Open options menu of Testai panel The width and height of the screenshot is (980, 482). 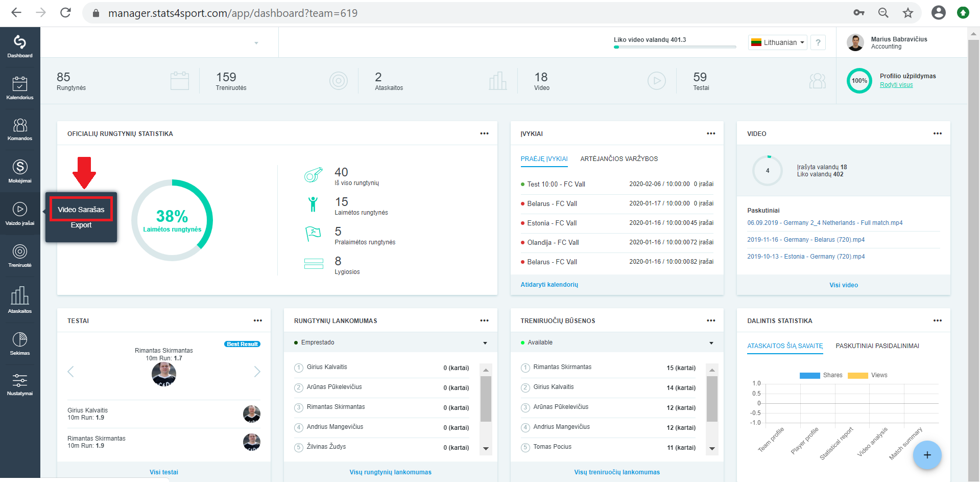pos(258,320)
